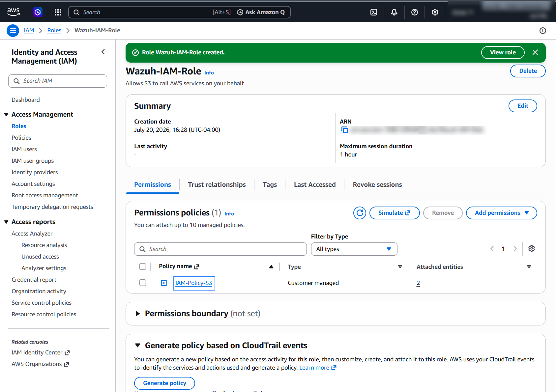Viewport: 556px width, 392px height.
Task: Open Policies in the sidebar
Action: (x=21, y=138)
